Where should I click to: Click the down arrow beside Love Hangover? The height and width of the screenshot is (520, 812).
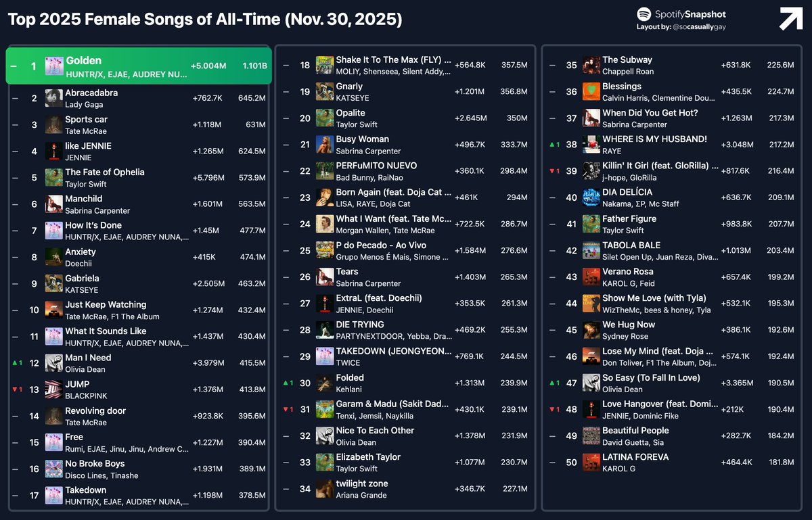click(x=554, y=410)
